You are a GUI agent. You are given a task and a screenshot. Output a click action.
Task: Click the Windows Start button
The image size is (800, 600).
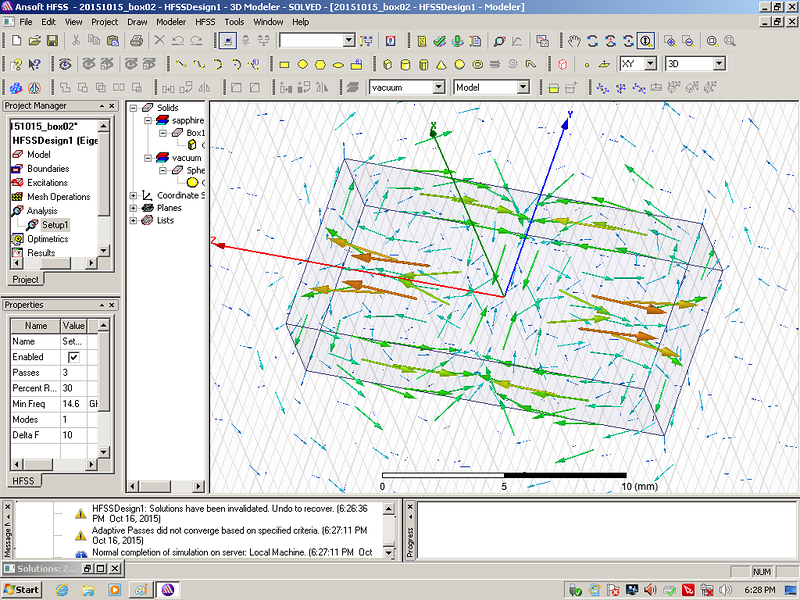click(21, 590)
